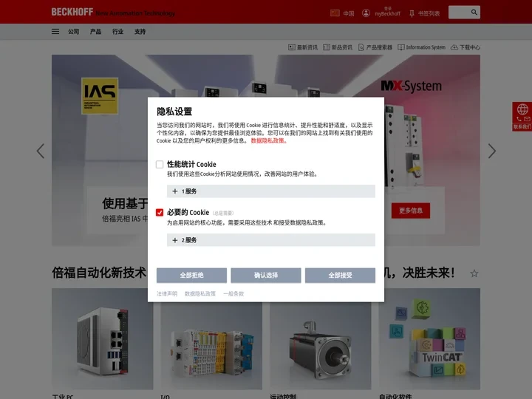Image resolution: width=532 pixels, height=399 pixels.
Task: Open the 行业 menu
Action: pyautogui.click(x=117, y=32)
